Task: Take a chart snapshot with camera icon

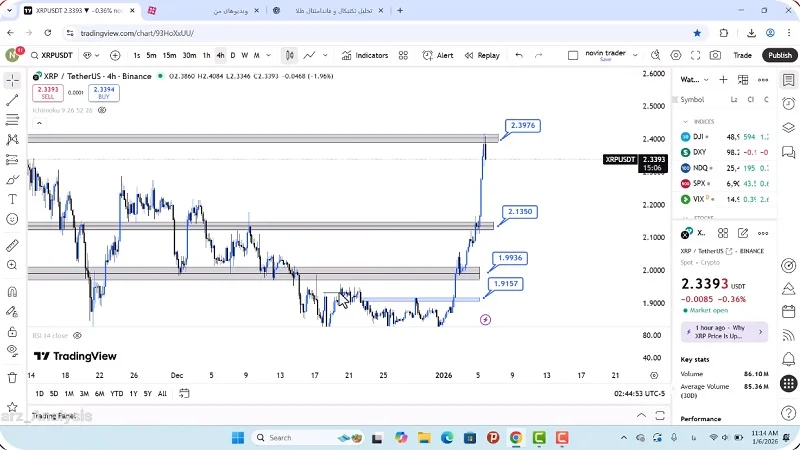Action: click(x=715, y=56)
